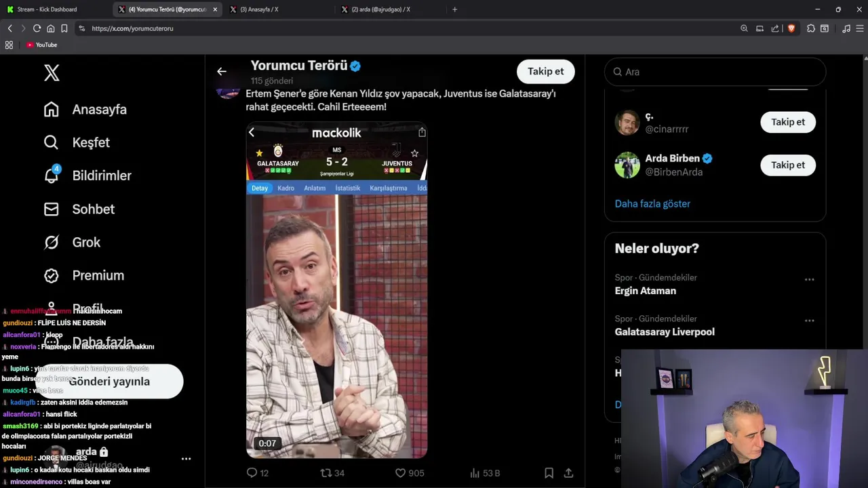Open the music note media control

846,28
